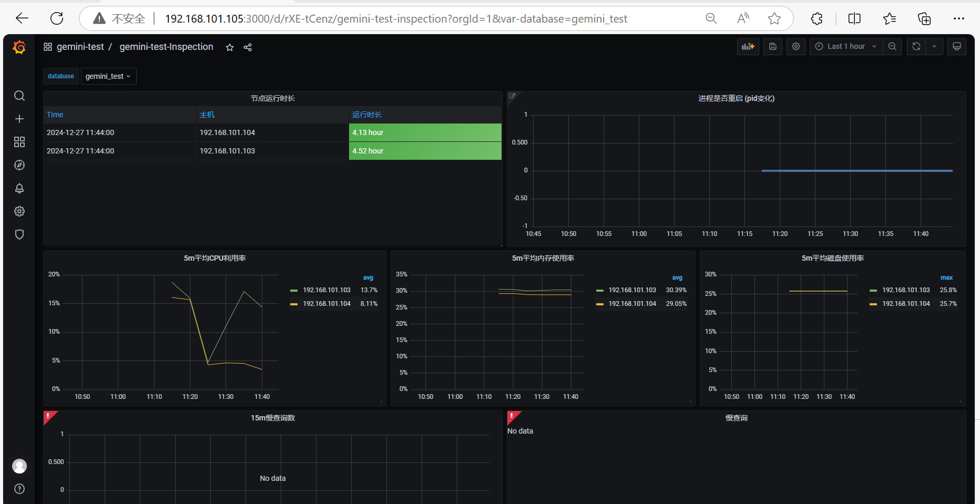Zoom out the time range
The image size is (980, 504).
point(892,47)
